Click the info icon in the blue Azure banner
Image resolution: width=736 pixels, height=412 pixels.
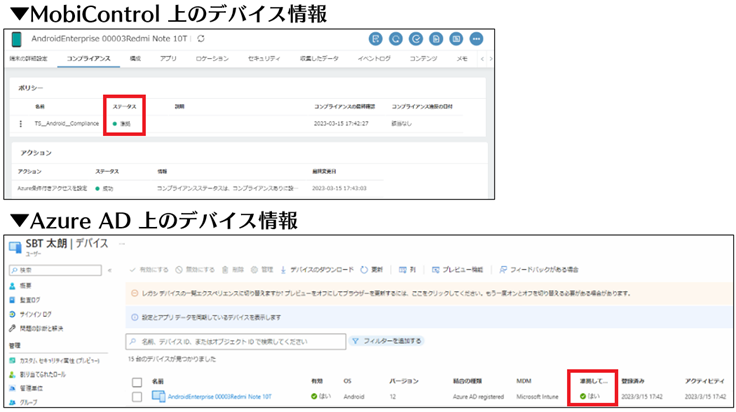(x=135, y=318)
